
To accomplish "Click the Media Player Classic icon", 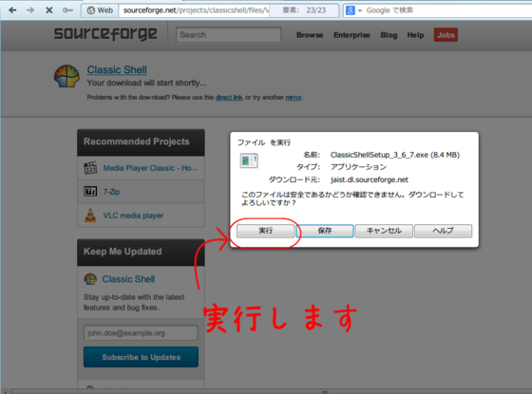I will 90,168.
